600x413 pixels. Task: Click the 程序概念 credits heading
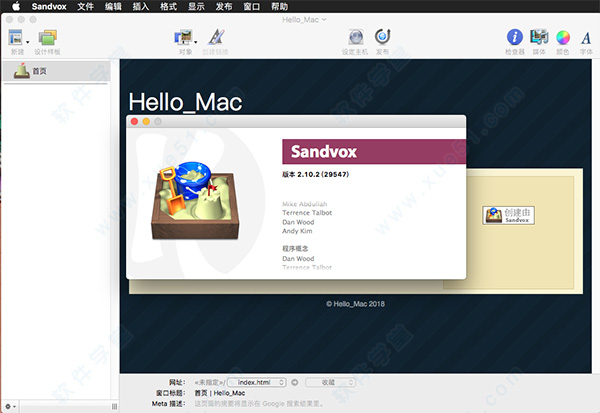(x=295, y=248)
